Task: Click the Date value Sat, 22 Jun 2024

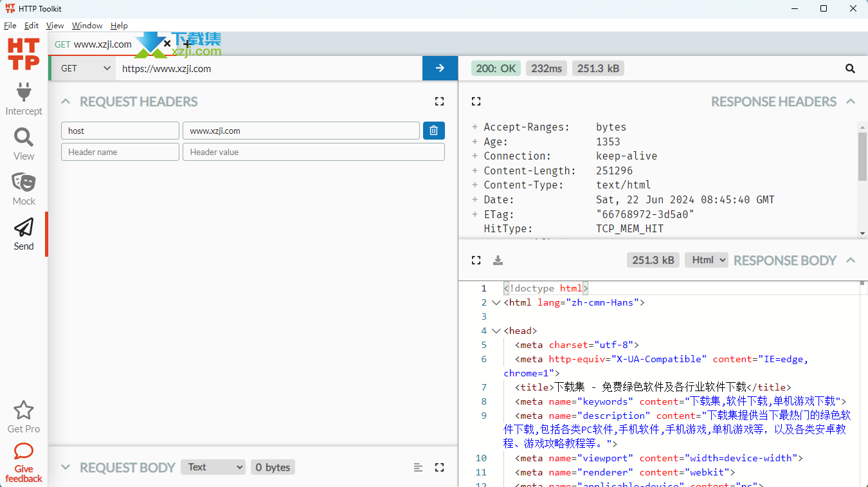Action: (685, 199)
